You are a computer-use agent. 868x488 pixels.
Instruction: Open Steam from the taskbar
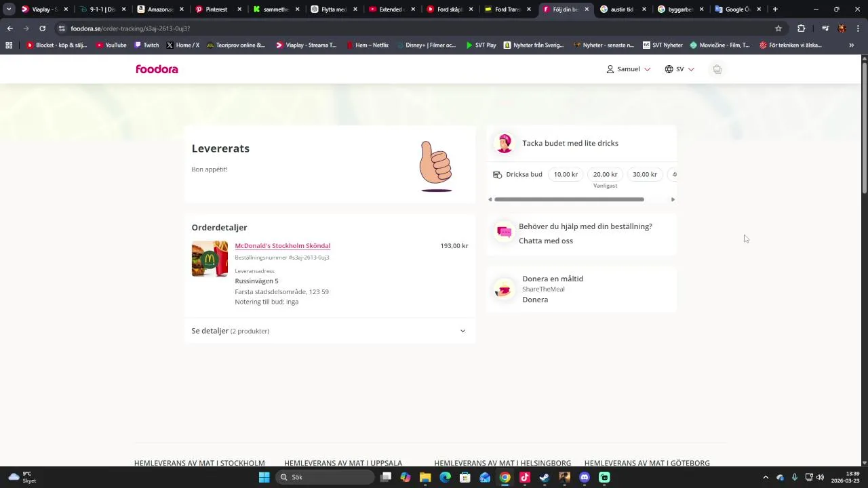[545, 477]
